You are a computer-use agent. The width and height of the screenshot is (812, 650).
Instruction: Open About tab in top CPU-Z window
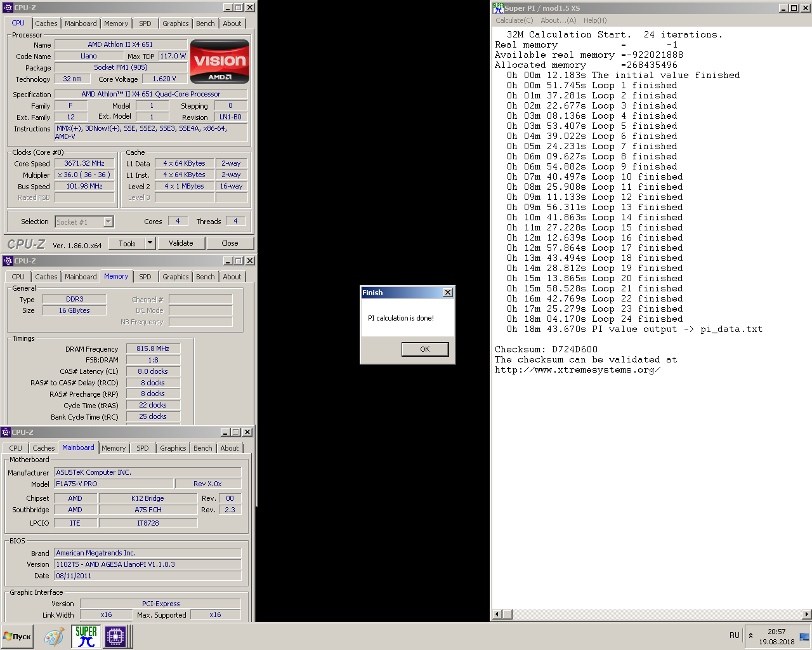[x=232, y=23]
